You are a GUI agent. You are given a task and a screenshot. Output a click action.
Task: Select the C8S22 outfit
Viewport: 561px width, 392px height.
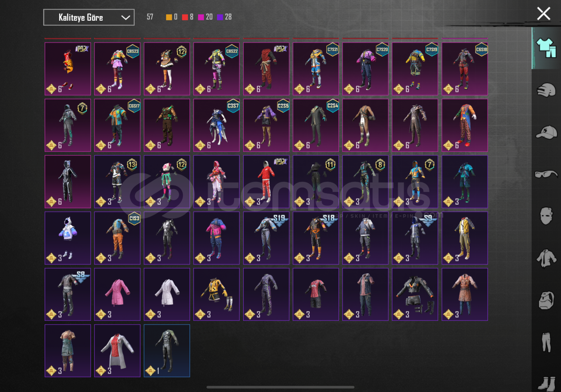(x=217, y=69)
